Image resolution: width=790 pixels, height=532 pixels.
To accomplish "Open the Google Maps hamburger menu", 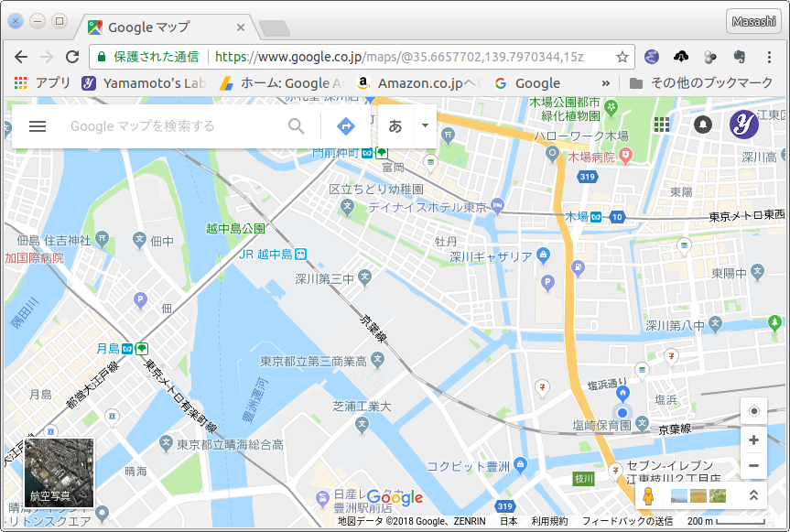I will coord(38,126).
